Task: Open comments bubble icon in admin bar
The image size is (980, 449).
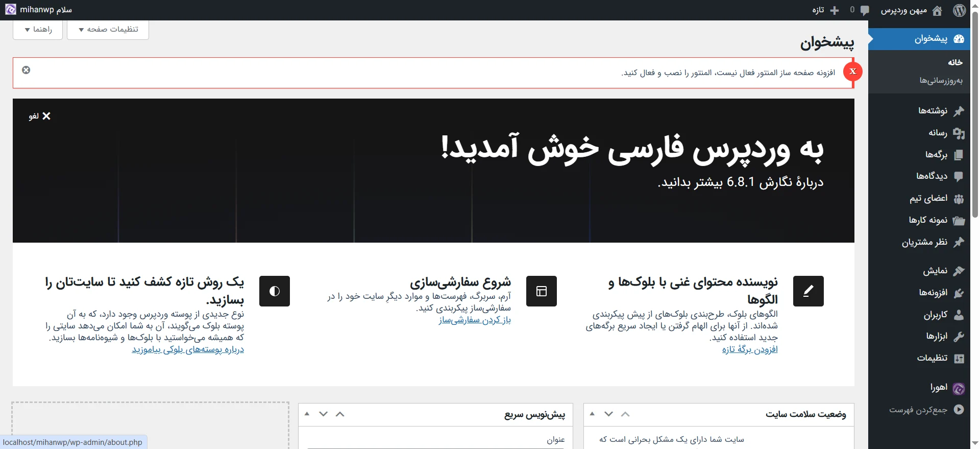Action: (x=865, y=10)
